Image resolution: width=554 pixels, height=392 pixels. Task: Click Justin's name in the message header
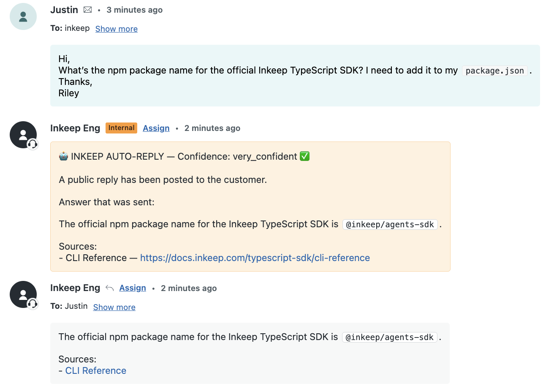pyautogui.click(x=64, y=10)
